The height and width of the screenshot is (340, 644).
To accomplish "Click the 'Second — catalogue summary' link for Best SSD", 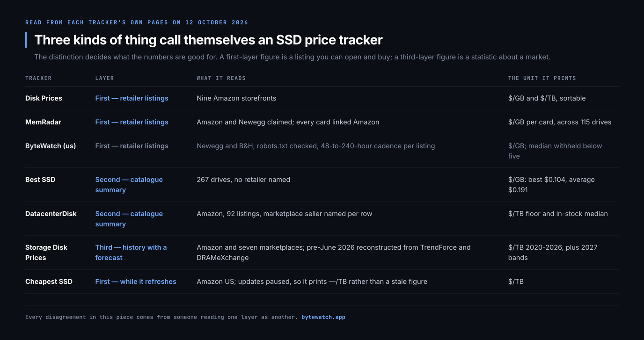I will click(129, 185).
